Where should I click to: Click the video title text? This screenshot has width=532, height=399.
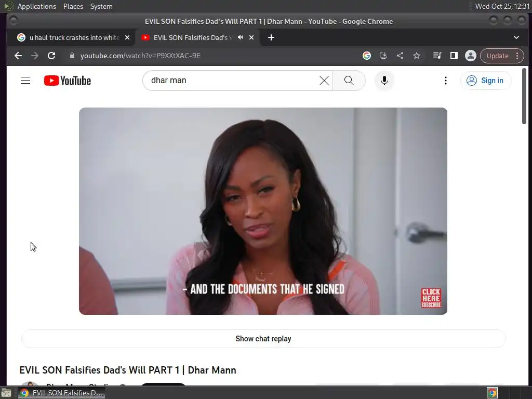tap(128, 370)
